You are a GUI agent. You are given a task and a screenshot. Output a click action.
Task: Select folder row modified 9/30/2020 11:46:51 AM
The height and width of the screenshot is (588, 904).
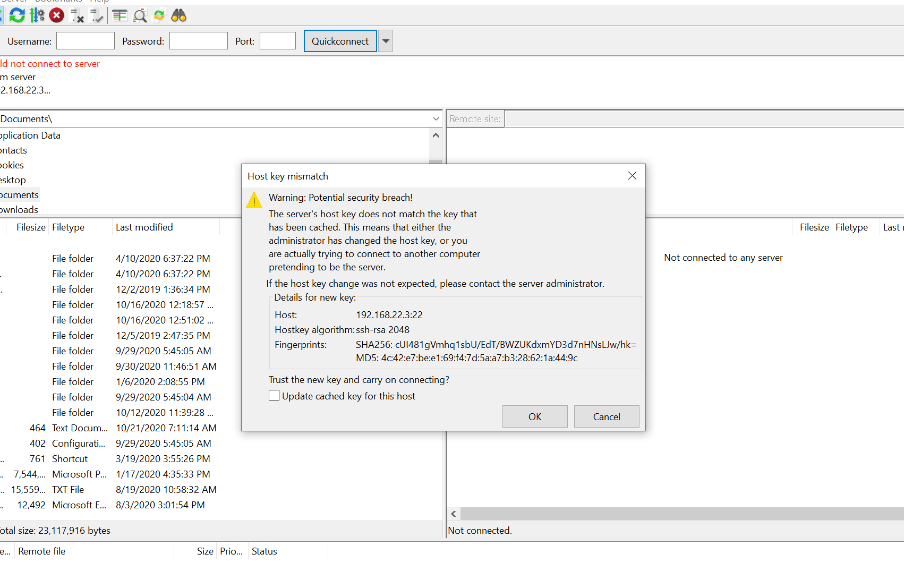pyautogui.click(x=109, y=367)
